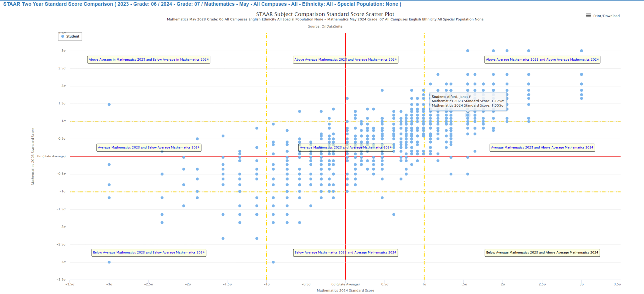Open 'Average Mathematics 2023 and Below Average Mathematics 2024'
Viewport: 644px width, 294px height.
pos(148,147)
